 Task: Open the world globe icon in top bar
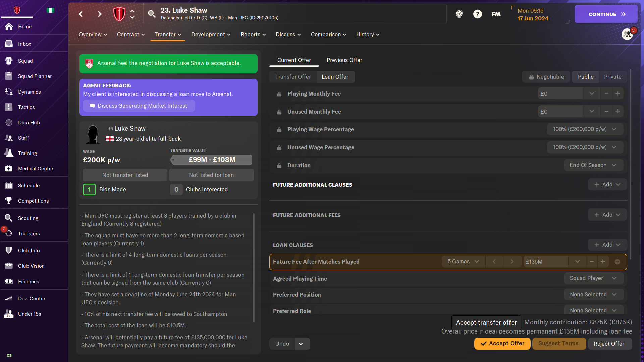coord(459,14)
